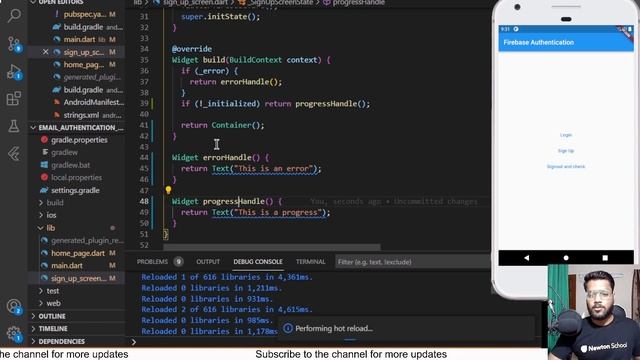
Task: Open home_pag... in open editors list
Action: (84, 64)
